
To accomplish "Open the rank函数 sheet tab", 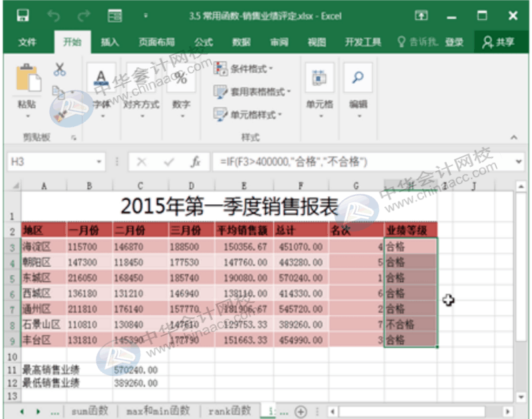I will point(229,411).
